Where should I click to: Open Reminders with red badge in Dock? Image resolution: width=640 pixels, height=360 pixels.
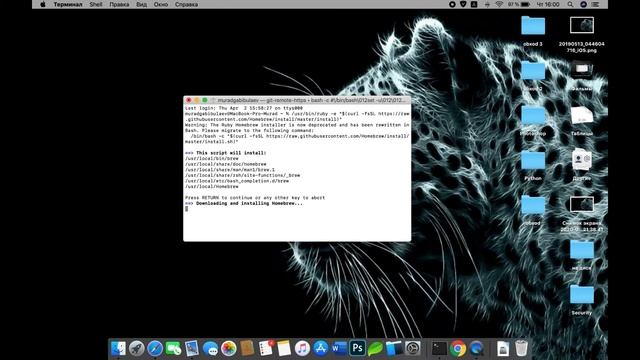266,349
